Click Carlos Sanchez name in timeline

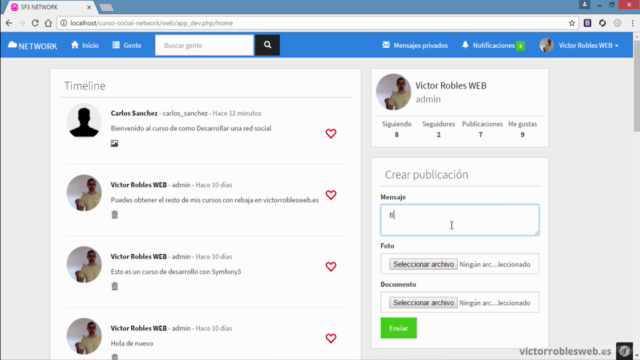(x=134, y=113)
